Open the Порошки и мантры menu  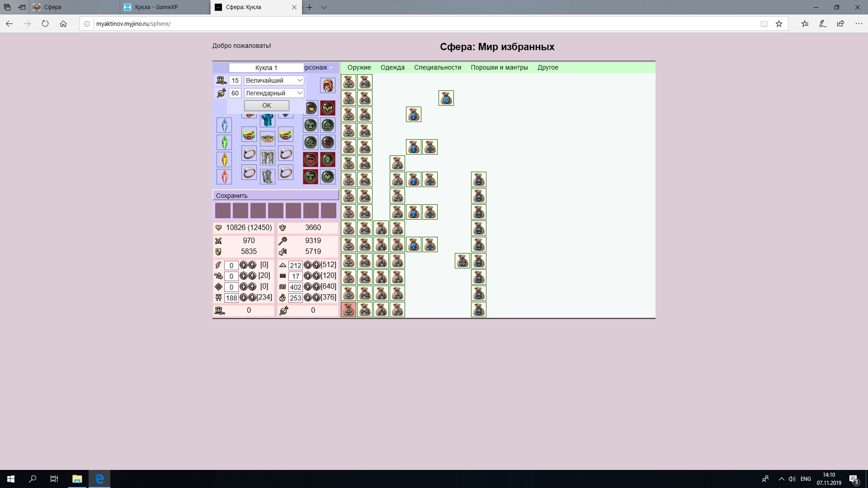pos(499,67)
